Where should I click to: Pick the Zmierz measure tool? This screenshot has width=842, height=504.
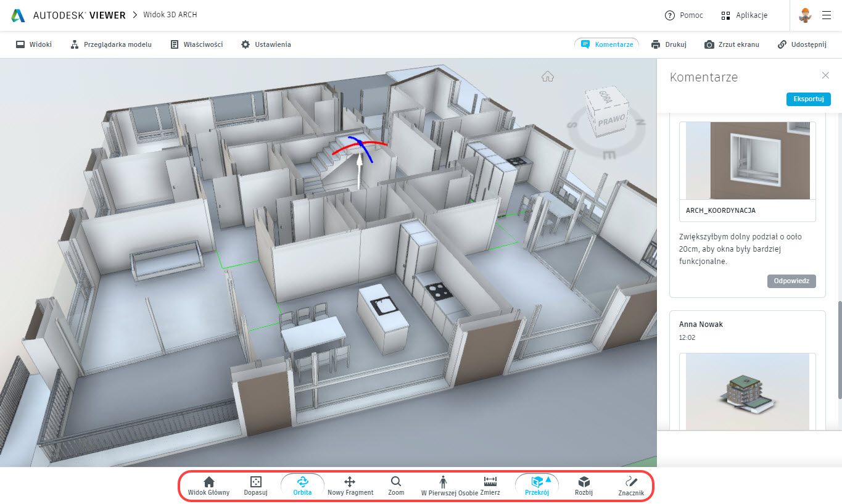click(490, 485)
